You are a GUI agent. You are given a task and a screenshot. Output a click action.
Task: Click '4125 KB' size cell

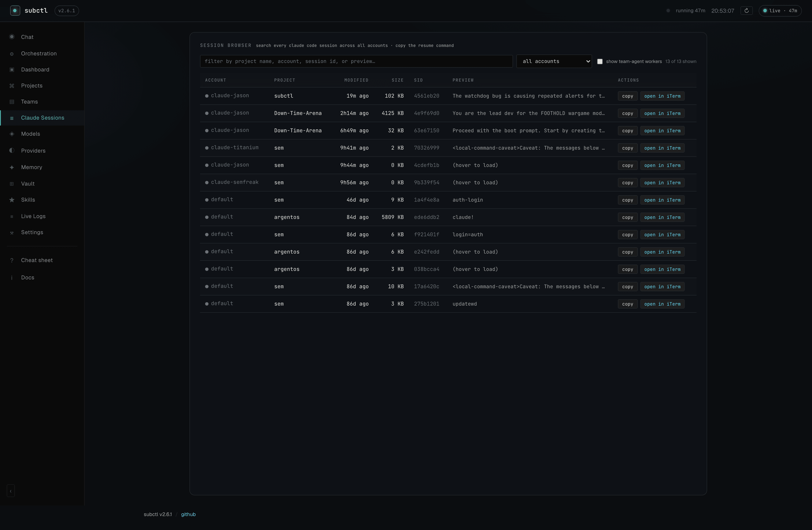392,113
